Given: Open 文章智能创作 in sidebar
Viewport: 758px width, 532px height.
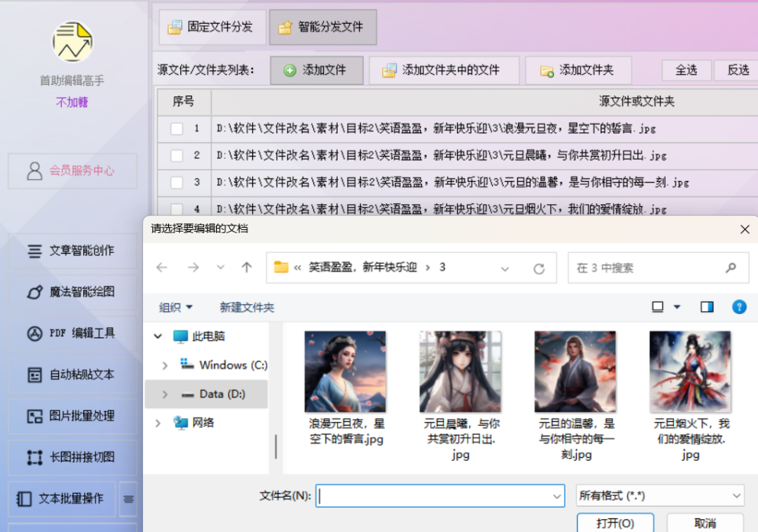Looking at the screenshot, I should 73,251.
